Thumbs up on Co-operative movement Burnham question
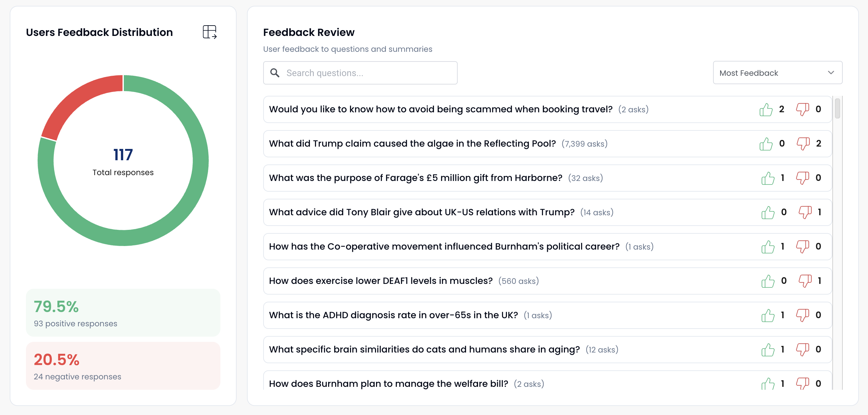Screen dimensions: 868x415 [768, 247]
